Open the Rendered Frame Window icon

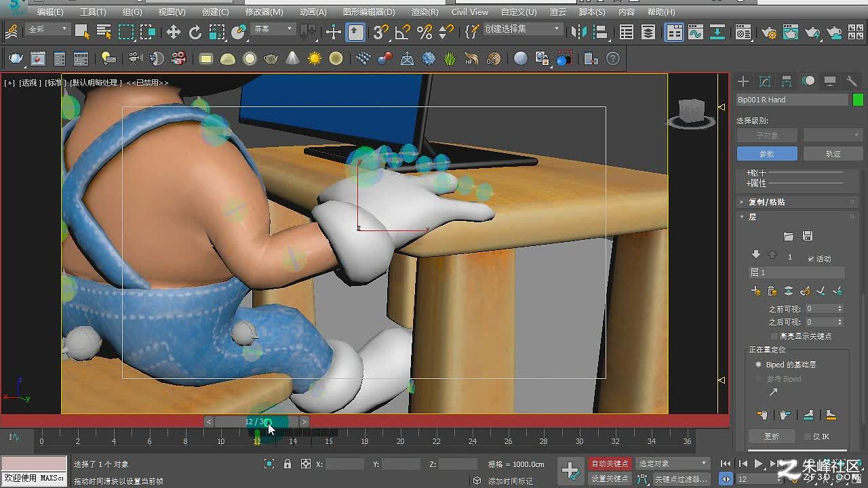pyautogui.click(x=790, y=32)
